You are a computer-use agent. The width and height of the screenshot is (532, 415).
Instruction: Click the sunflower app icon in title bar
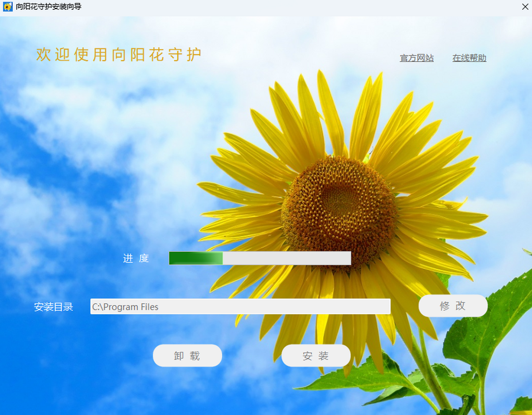[x=8, y=7]
